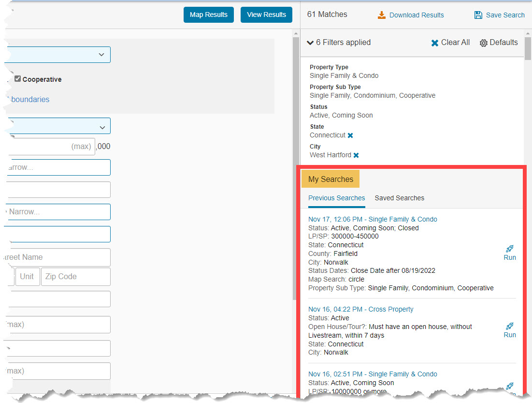Screen dimensions: 532x403
Task: Open the boundaries link
Action: [x=30, y=99]
